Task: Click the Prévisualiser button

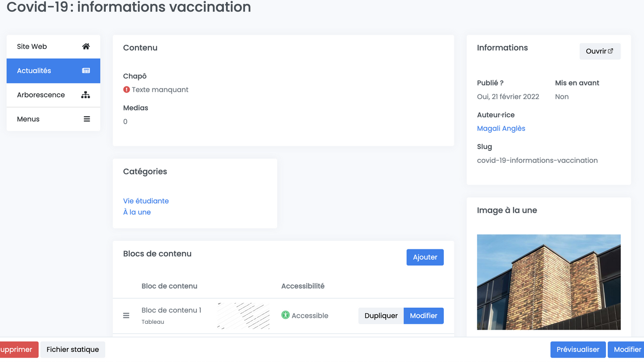Action: [x=578, y=349]
